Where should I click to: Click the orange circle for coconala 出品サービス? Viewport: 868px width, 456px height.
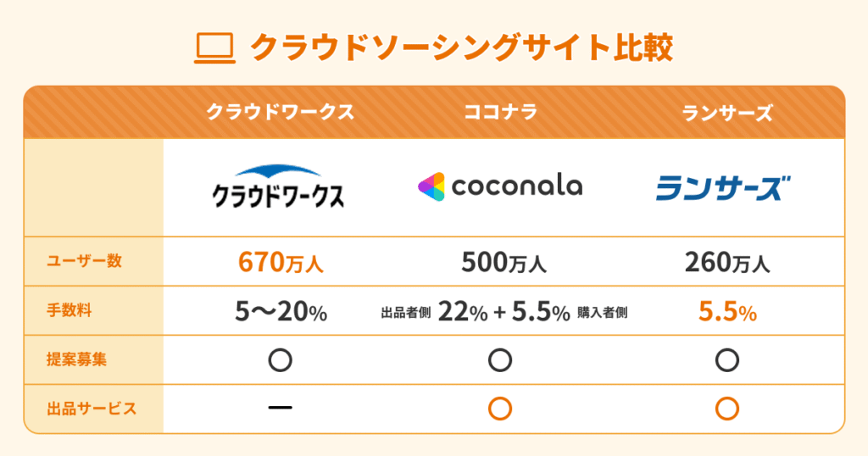pyautogui.click(x=500, y=408)
